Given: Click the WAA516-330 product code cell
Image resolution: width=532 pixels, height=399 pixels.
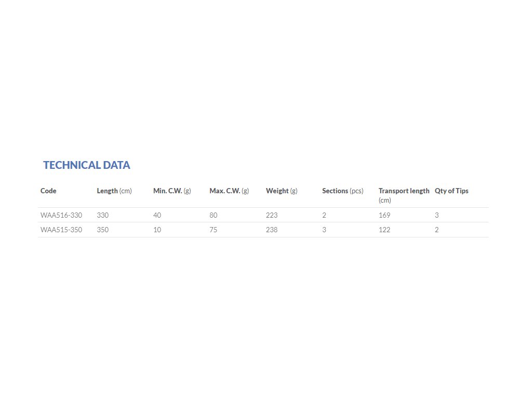Looking at the screenshot, I should pyautogui.click(x=61, y=215).
